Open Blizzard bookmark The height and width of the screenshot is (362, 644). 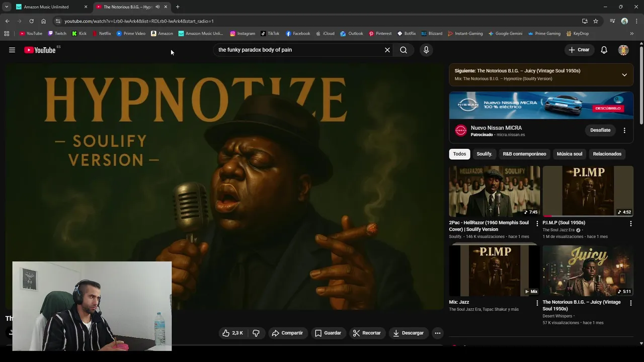click(x=432, y=34)
